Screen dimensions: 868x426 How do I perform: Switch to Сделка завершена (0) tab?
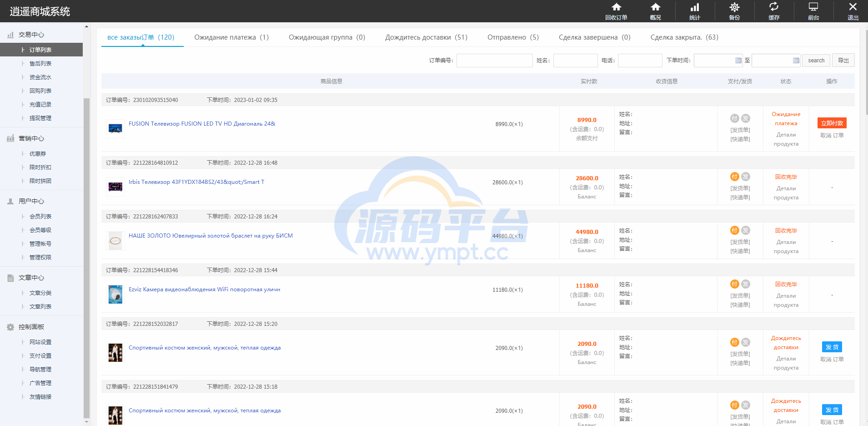[595, 37]
